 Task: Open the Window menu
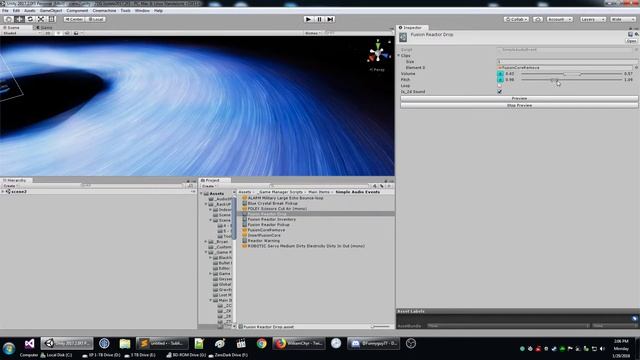pyautogui.click(x=142, y=11)
